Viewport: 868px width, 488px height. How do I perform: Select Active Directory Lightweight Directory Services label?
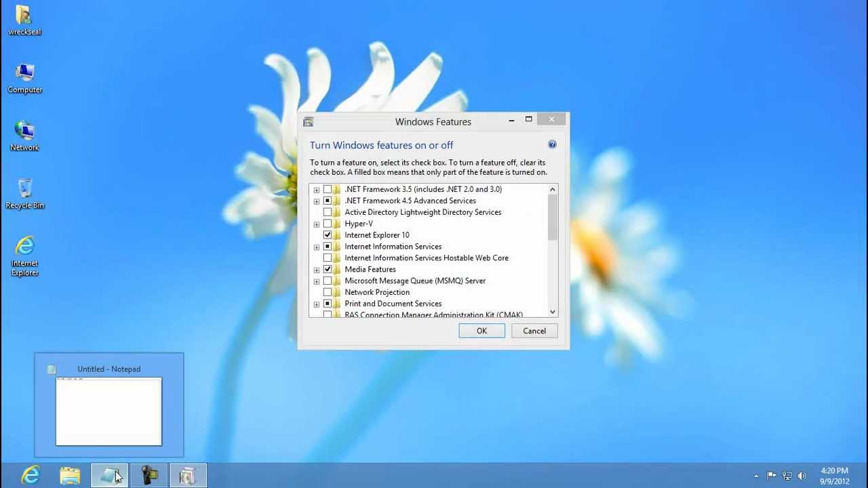423,212
